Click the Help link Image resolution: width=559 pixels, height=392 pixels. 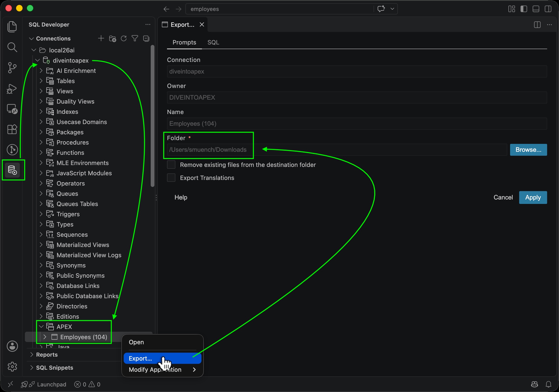tap(181, 197)
